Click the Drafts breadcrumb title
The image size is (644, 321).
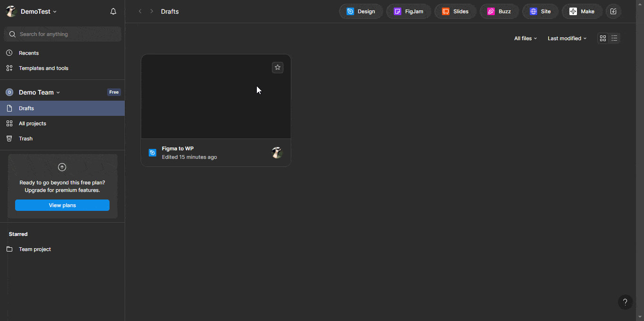point(170,11)
